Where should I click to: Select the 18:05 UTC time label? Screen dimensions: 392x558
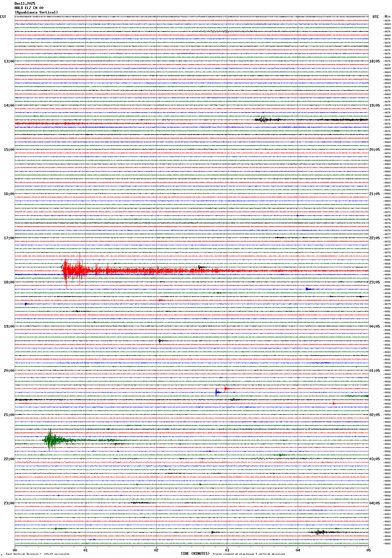click(x=375, y=61)
